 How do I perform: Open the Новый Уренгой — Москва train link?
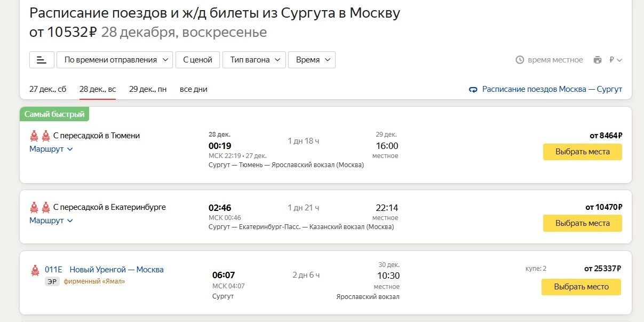(116, 270)
